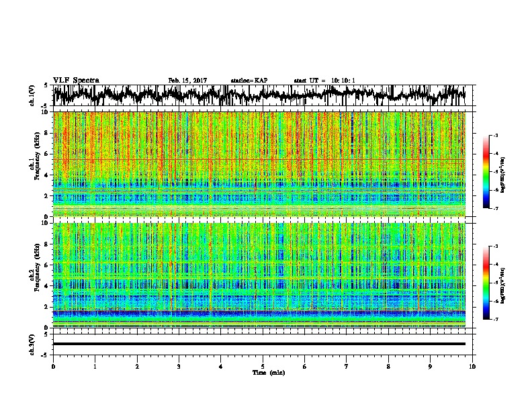Image resolution: width=532 pixels, height=411 pixels.
Task: Click time-axis tick label "3"
Action: (x=179, y=367)
